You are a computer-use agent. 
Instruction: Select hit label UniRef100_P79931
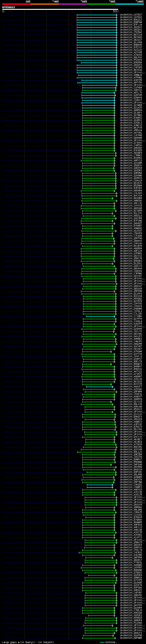click(x=131, y=562)
